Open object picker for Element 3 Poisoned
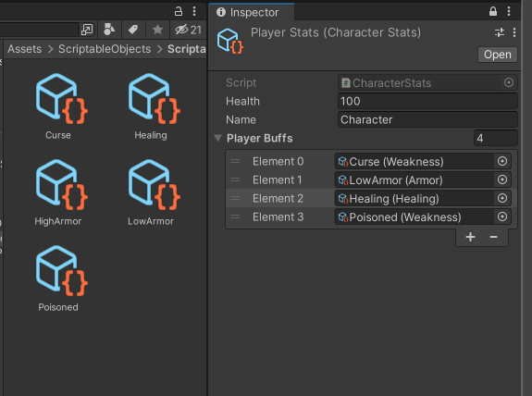 502,217
